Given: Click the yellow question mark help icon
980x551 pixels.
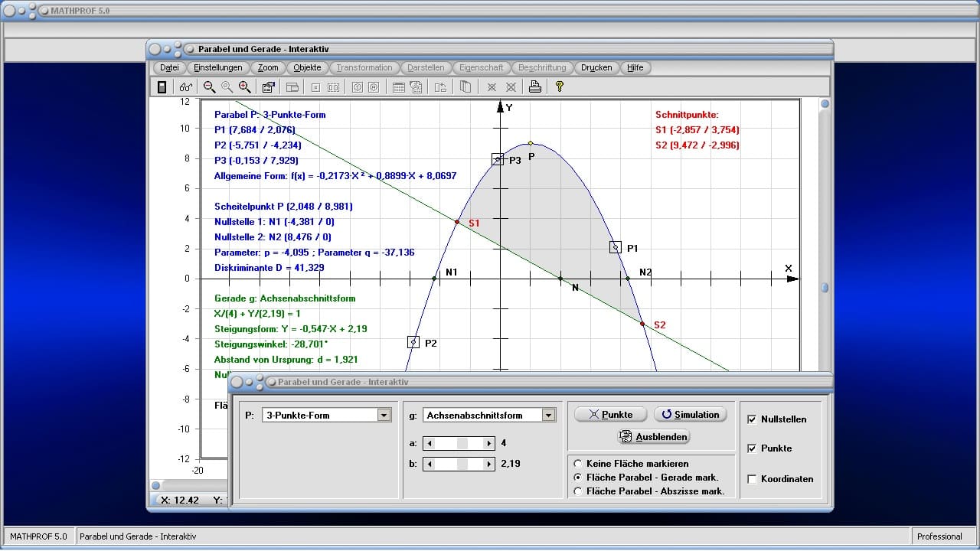Looking at the screenshot, I should [560, 87].
